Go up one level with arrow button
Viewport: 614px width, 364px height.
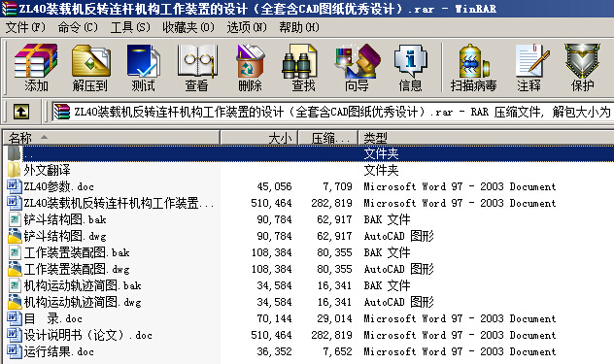21,112
